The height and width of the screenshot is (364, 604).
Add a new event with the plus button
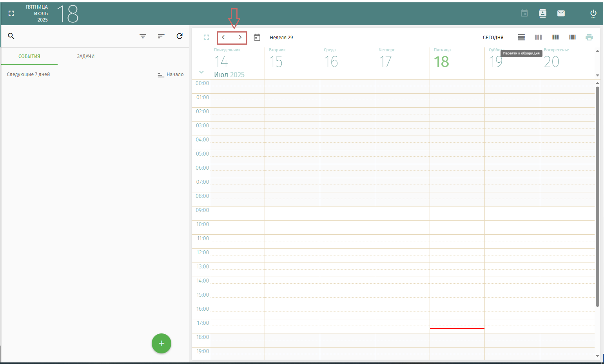161,343
